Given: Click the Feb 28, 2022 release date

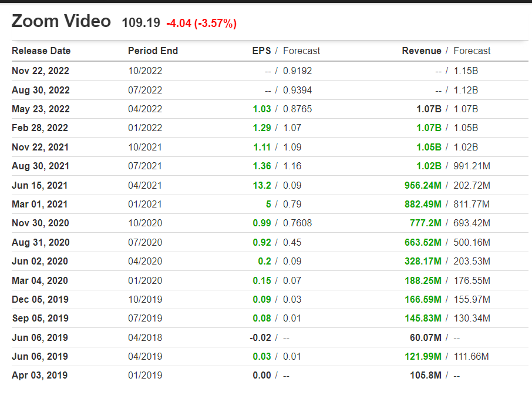Looking at the screenshot, I should click(x=40, y=128).
